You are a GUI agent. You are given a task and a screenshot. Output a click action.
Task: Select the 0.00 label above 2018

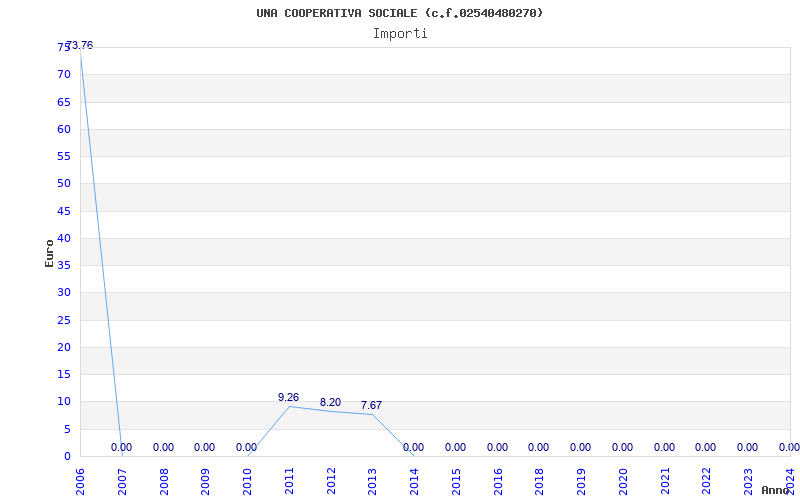[x=538, y=447]
